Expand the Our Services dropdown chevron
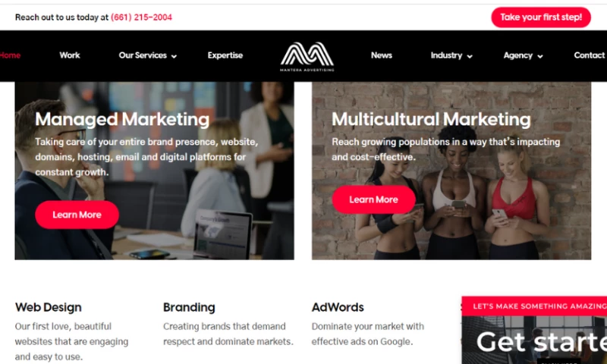This screenshot has width=607, height=364. 175,56
